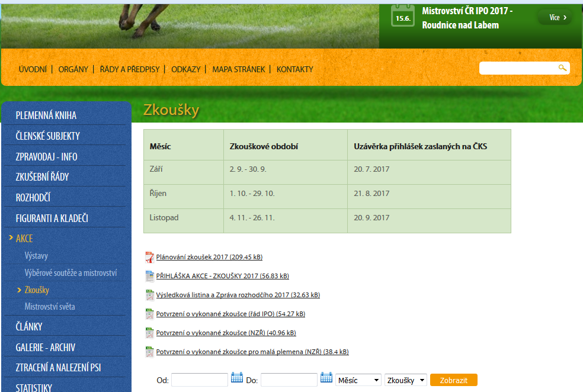The width and height of the screenshot is (583, 392).
Task: Click the '4. 11. - 26. 11.' period cell
Action: tap(286, 221)
